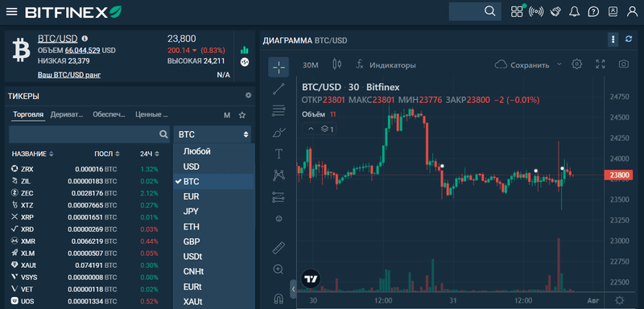The height and width of the screenshot is (309, 644).
Task: Choose Любой in currency list
Action: click(x=214, y=151)
